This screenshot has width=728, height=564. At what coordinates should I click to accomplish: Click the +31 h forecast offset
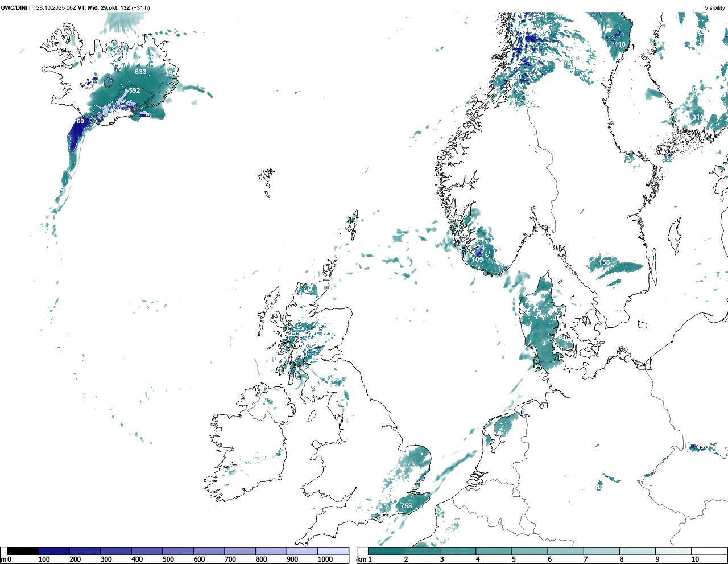(141, 7)
